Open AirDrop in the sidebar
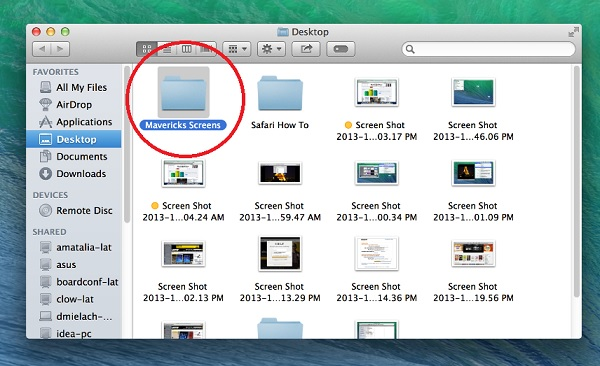This screenshot has width=600, height=366. point(74,105)
